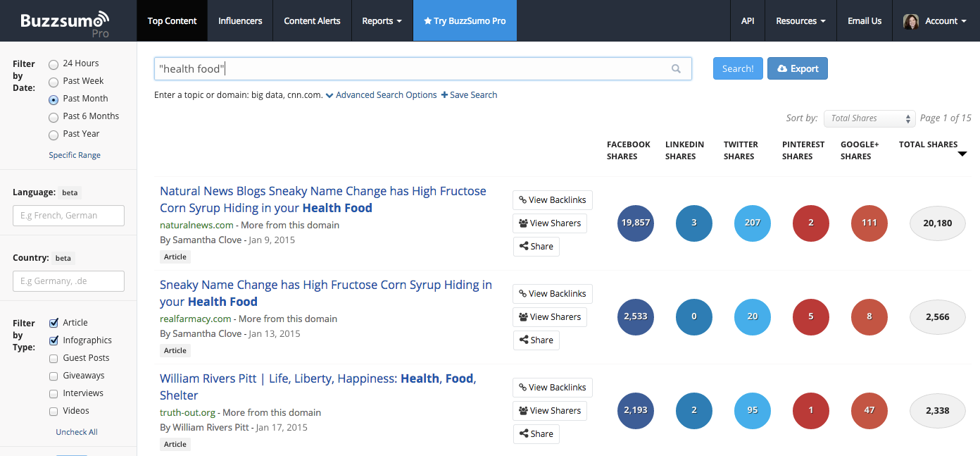980x456 pixels.
Task: Click the "health food" search input field
Action: point(422,68)
